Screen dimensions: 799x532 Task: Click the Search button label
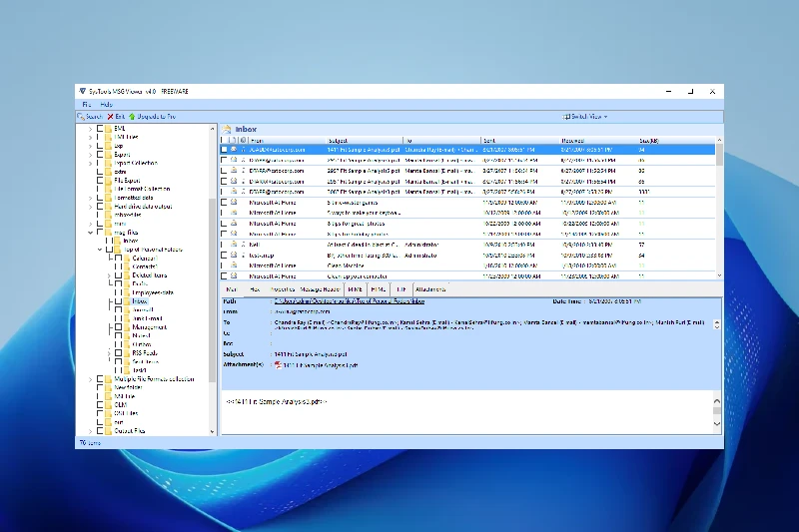pyautogui.click(x=94, y=117)
